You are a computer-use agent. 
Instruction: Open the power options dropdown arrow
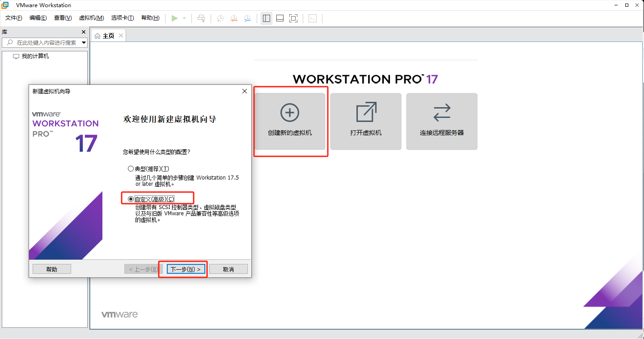tap(184, 18)
